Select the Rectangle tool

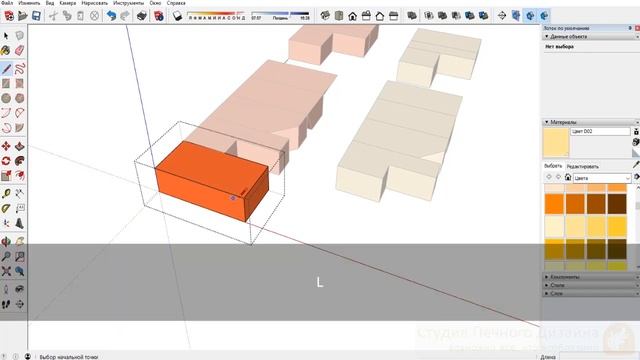(x=6, y=84)
